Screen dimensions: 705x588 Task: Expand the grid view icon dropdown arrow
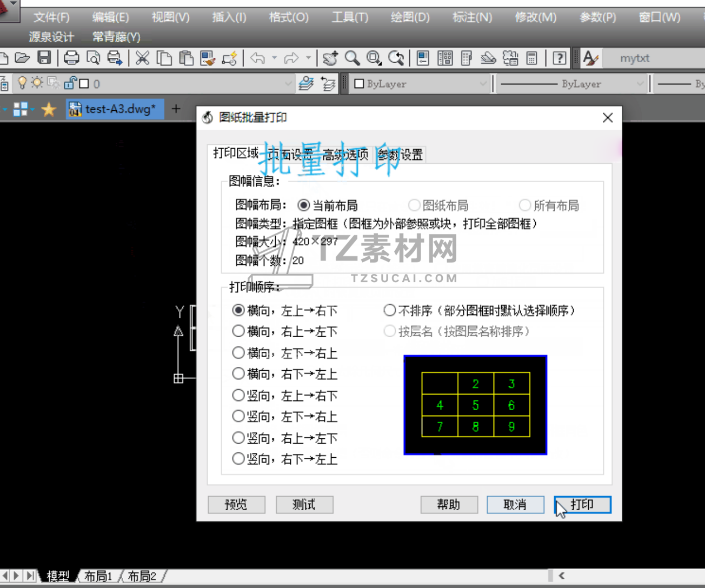32,109
